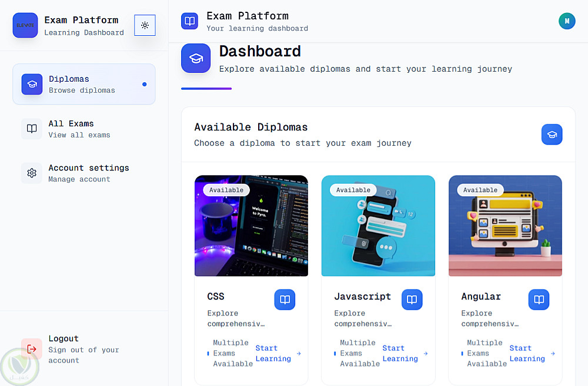Screen dimensions: 588x386
Task: Click the arrow next to Angular Start Learning
Action: 553,354
